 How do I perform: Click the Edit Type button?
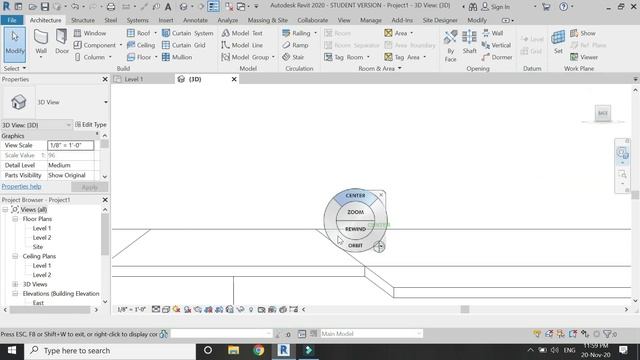(x=91, y=124)
